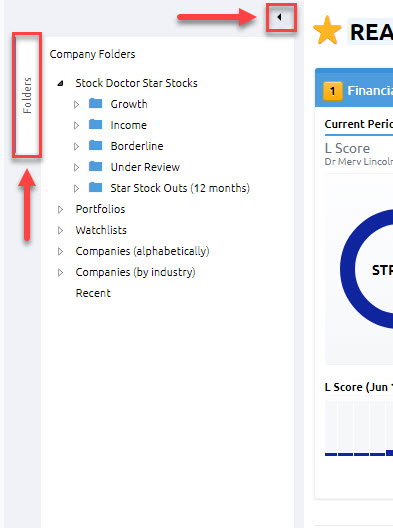The image size is (393, 528).
Task: Click the L Score donut ring chart
Action: tap(366, 268)
